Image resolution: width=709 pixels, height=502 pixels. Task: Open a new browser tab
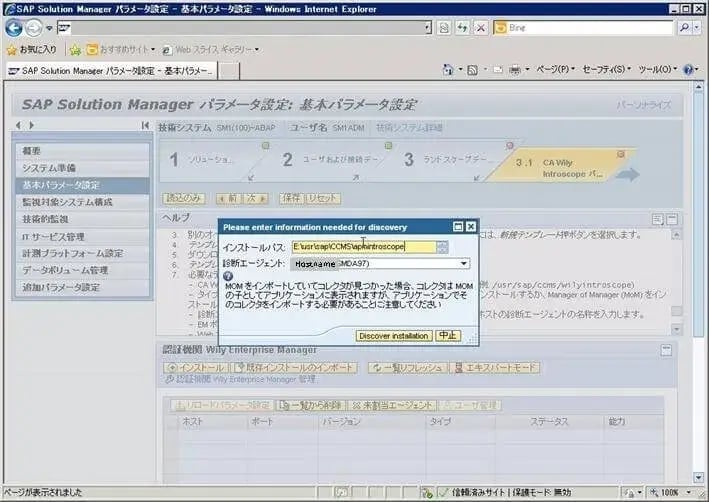[x=229, y=71]
